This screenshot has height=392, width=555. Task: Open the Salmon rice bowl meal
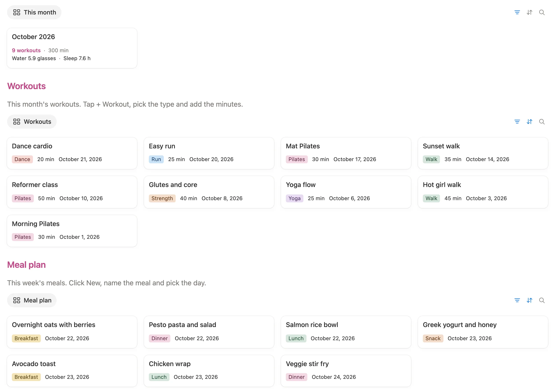click(x=346, y=332)
